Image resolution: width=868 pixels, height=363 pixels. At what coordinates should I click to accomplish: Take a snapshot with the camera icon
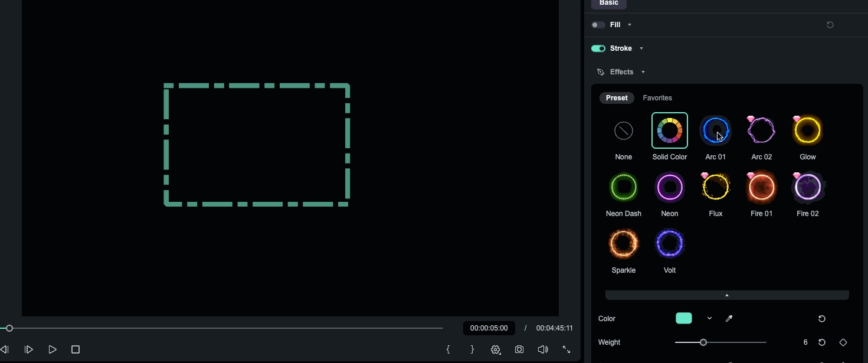[x=519, y=349]
